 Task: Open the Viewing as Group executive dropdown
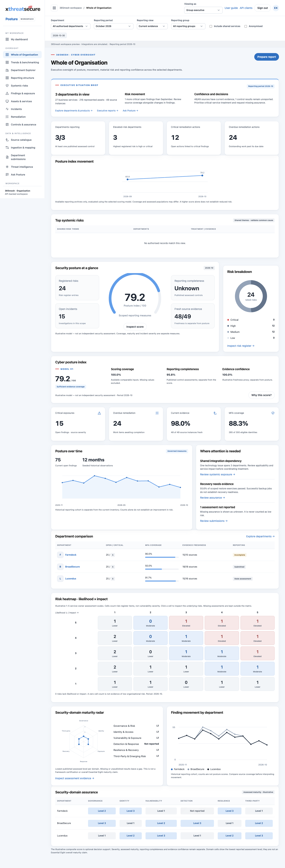tap(203, 10)
